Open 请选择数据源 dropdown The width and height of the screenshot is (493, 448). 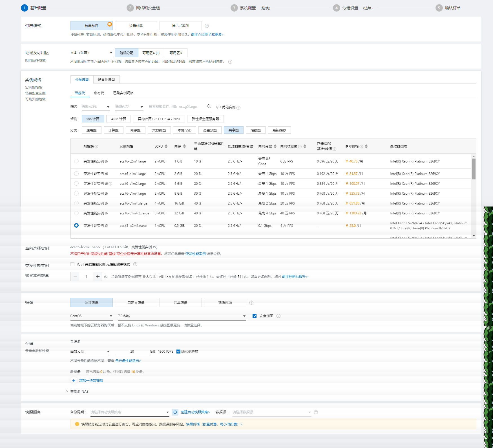click(272, 412)
